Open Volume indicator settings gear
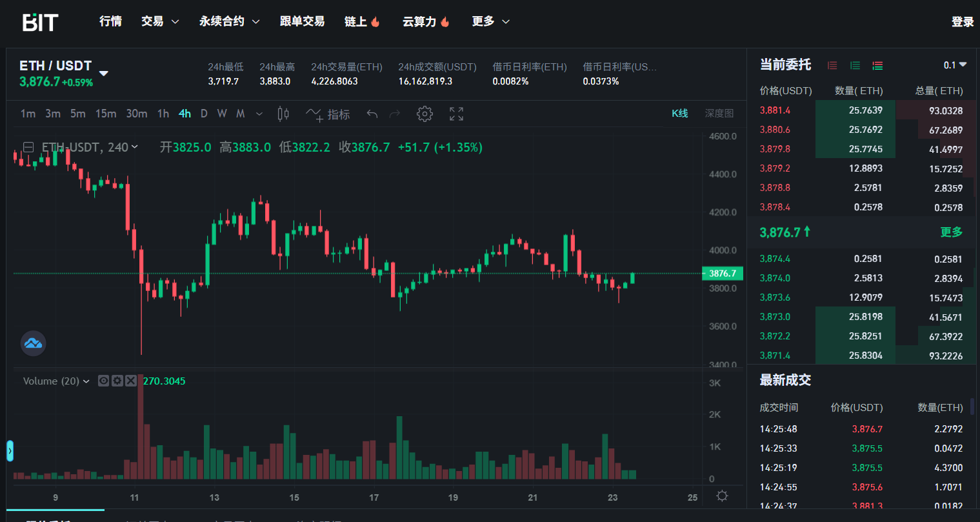 click(x=117, y=381)
